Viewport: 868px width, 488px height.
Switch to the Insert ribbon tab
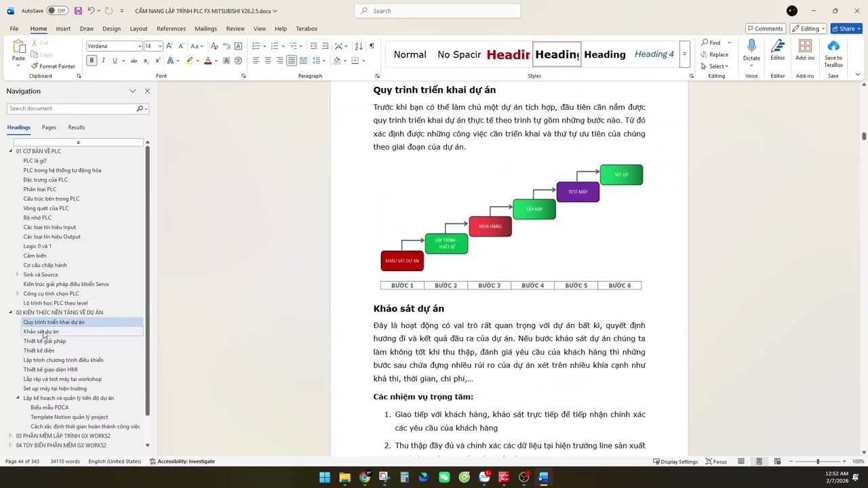point(63,28)
